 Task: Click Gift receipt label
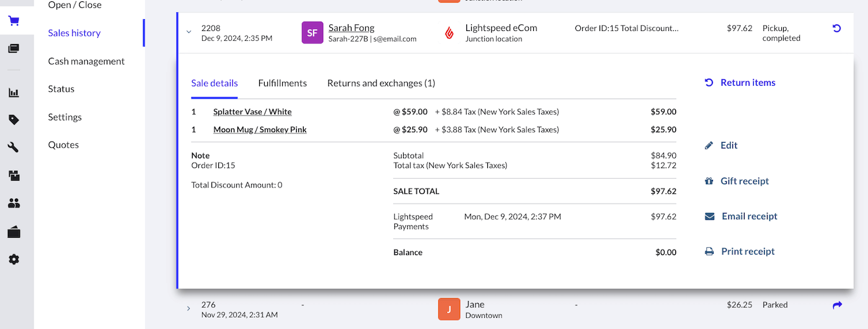click(x=745, y=181)
